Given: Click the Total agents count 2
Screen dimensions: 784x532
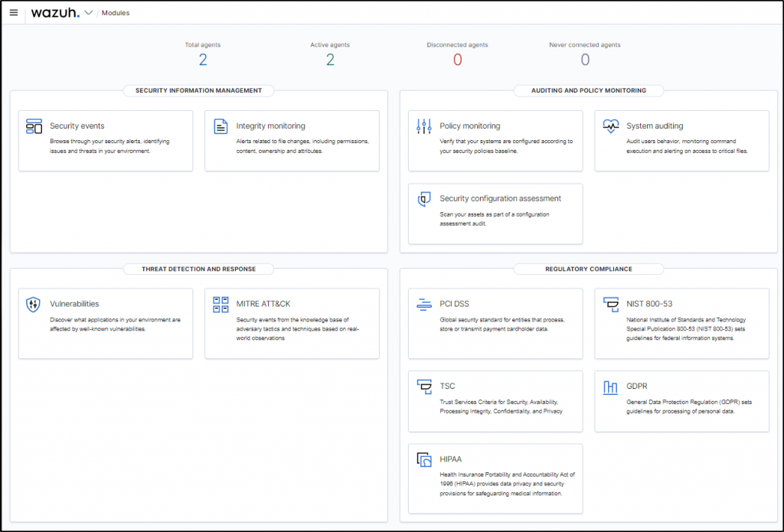Looking at the screenshot, I should click(x=202, y=60).
